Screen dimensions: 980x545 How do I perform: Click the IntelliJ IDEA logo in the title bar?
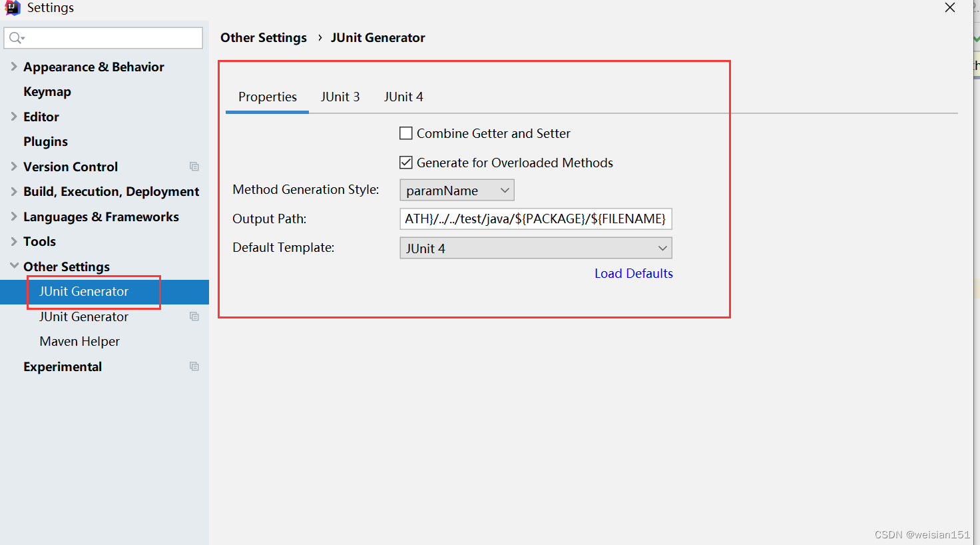tap(13, 8)
